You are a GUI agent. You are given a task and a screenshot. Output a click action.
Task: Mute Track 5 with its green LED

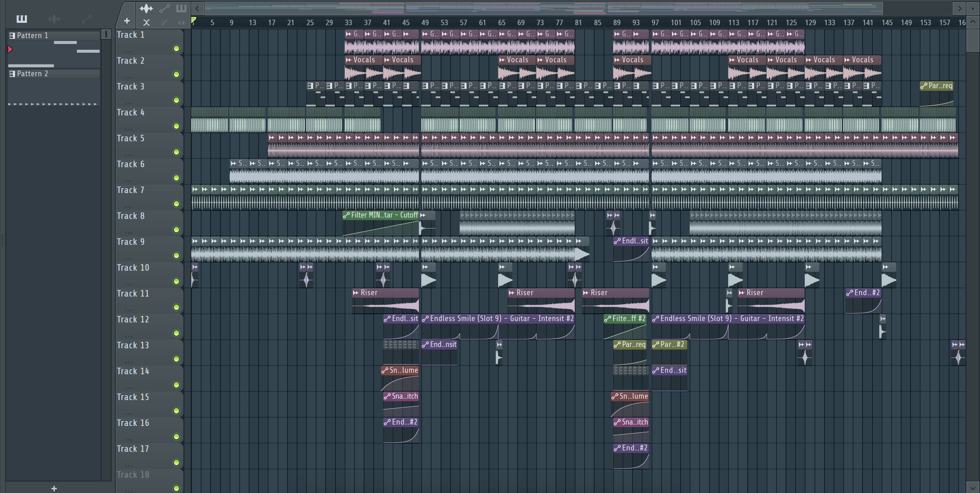(177, 152)
